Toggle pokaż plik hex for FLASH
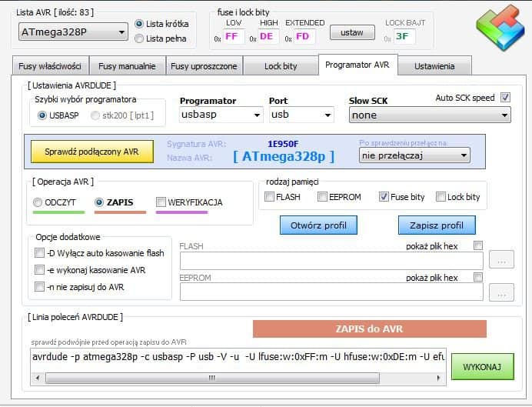This screenshot has width=532, height=407. tap(478, 245)
